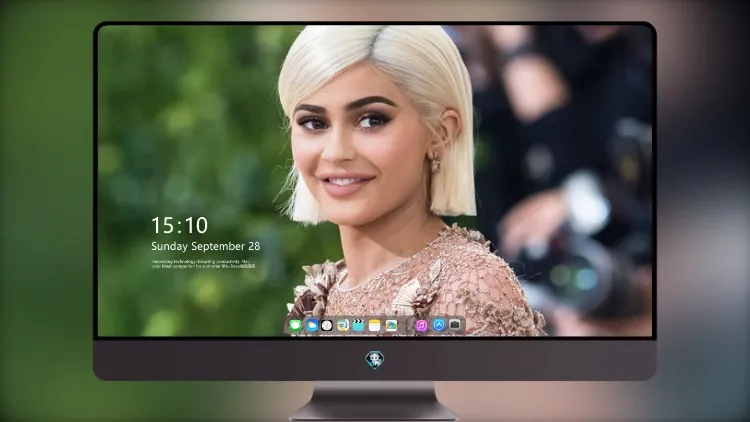Click the logo badge on monitor chin
The image size is (750, 422).
pyautogui.click(x=375, y=360)
